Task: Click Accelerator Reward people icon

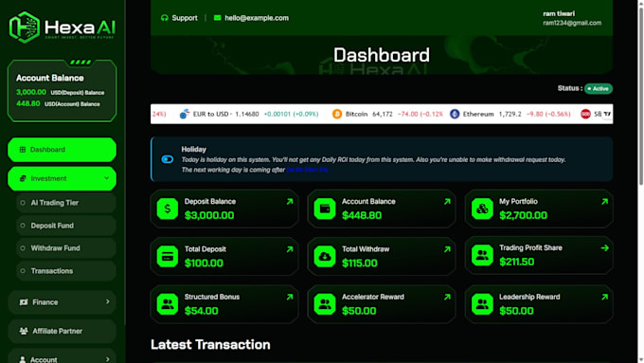Action: pyautogui.click(x=325, y=304)
